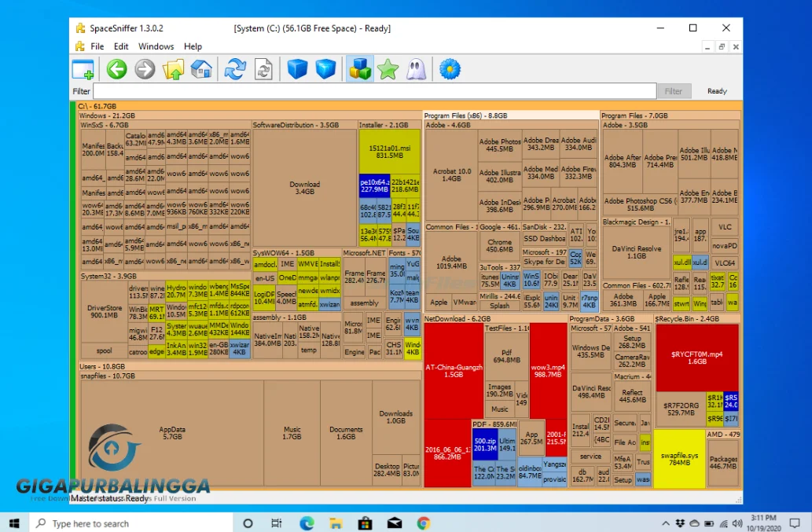
Task: Click the Downloads 1.0GB block
Action: pyautogui.click(x=395, y=417)
